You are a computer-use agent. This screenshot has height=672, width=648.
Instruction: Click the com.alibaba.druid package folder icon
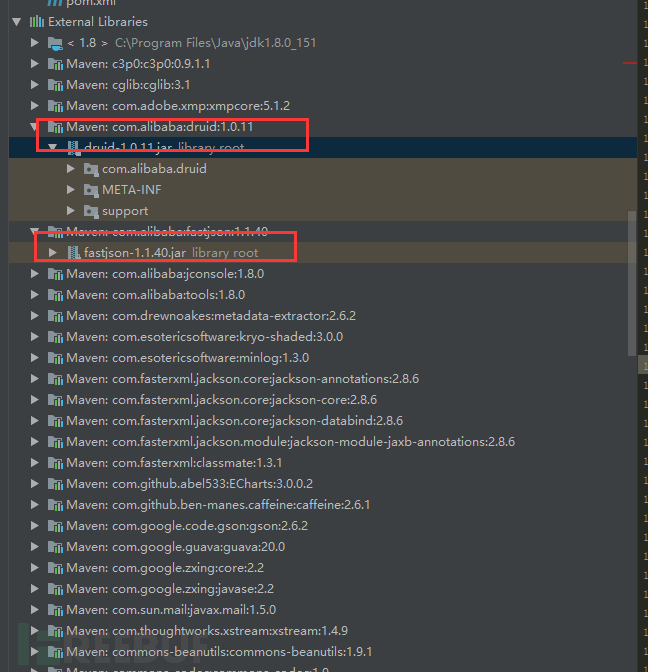coord(91,169)
